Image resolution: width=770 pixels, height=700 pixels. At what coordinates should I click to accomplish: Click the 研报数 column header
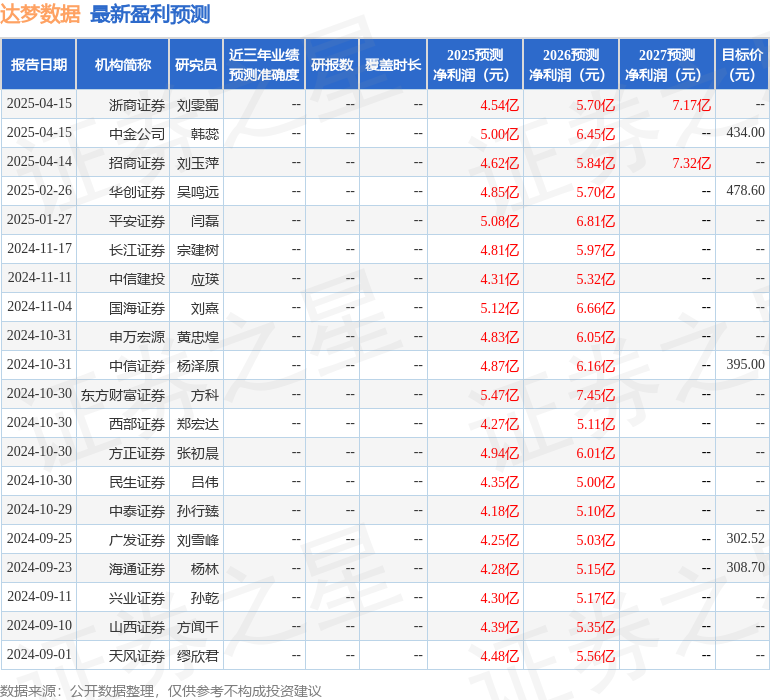(x=332, y=65)
